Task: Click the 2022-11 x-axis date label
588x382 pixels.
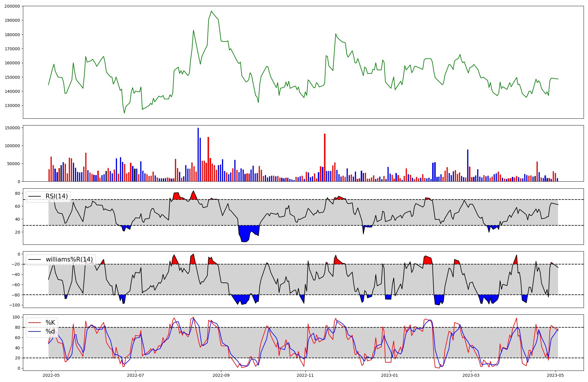Action: (305, 375)
